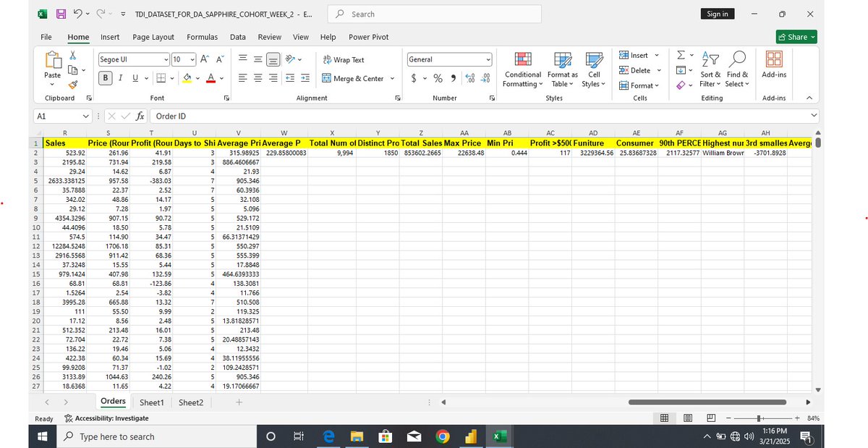
Task: Click the red Font Color button
Action: point(210,78)
